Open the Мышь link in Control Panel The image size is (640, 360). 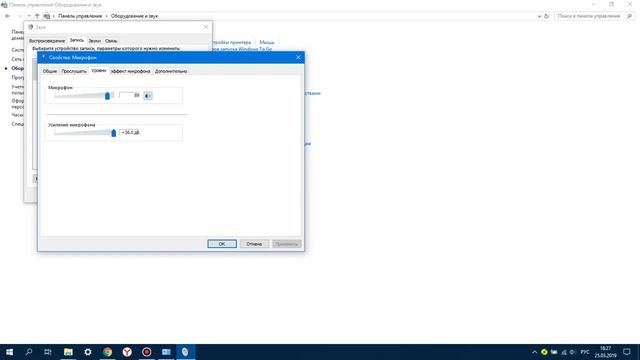(x=267, y=42)
